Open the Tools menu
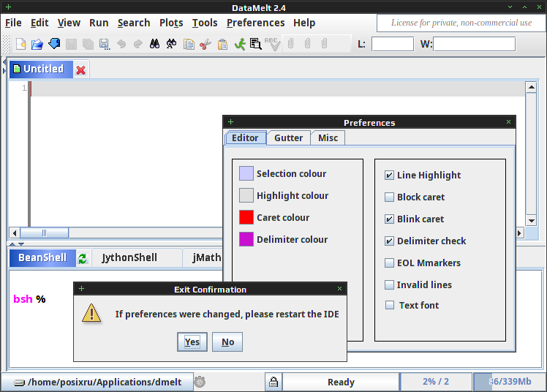547x392 pixels. (205, 23)
